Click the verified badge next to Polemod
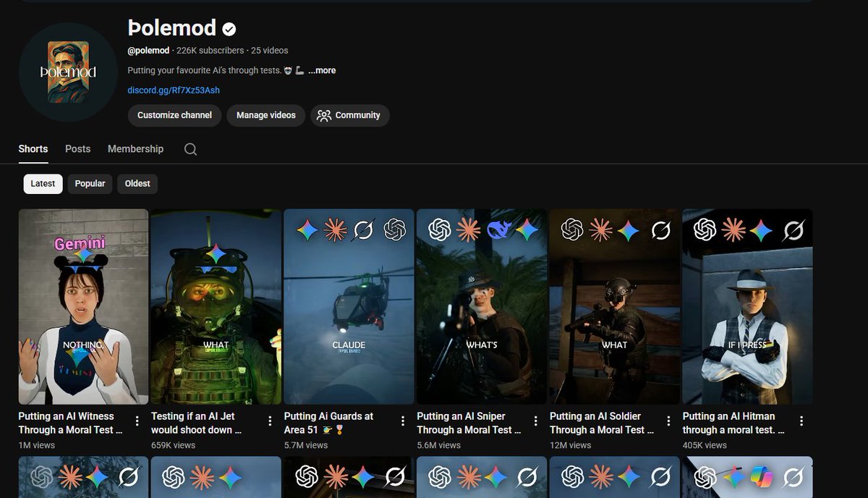The image size is (868, 498). tap(229, 29)
